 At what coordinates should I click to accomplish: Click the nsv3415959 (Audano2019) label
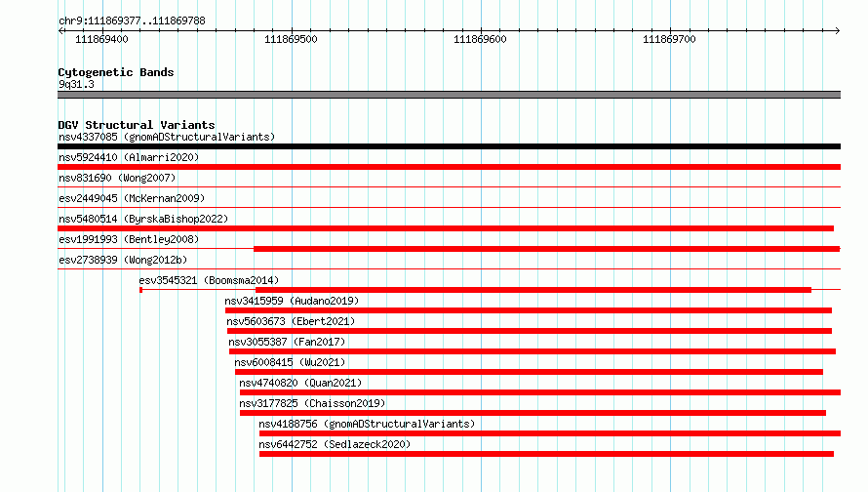pos(292,301)
